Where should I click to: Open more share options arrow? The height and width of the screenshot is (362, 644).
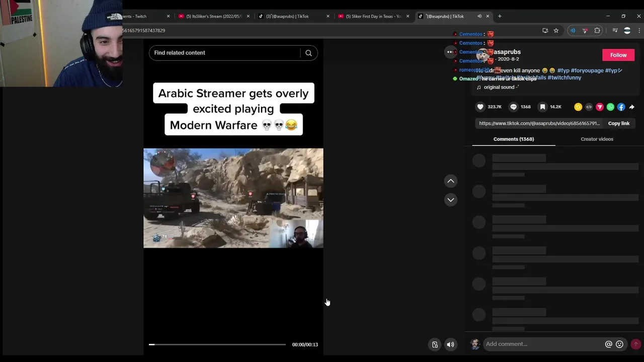[632, 107]
